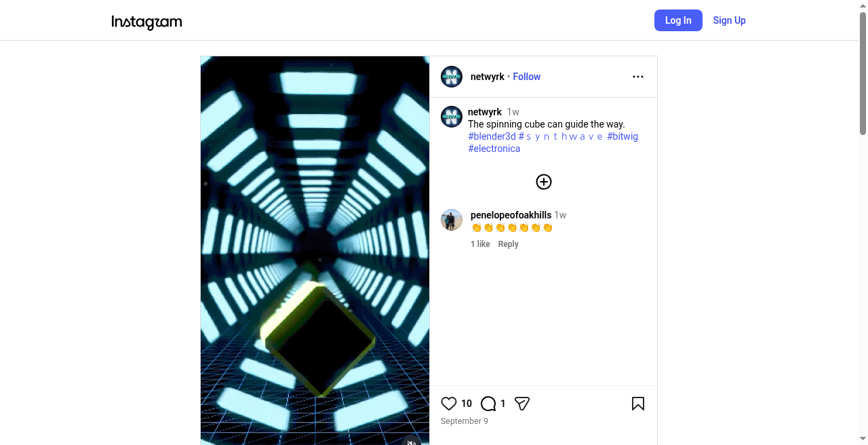The width and height of the screenshot is (868, 445).
Task: Save the post with bookmark icon
Action: tap(638, 404)
